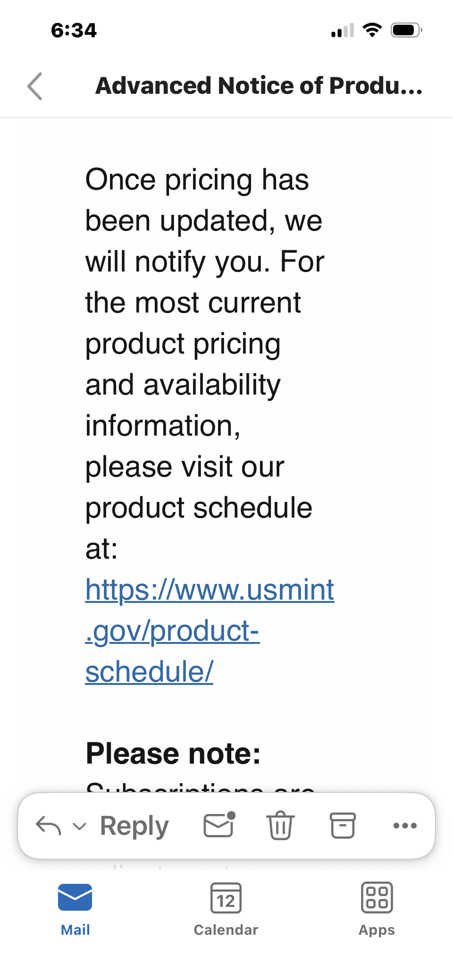
Task: Tap the truncated Advanced Notice subject title
Action: (259, 86)
